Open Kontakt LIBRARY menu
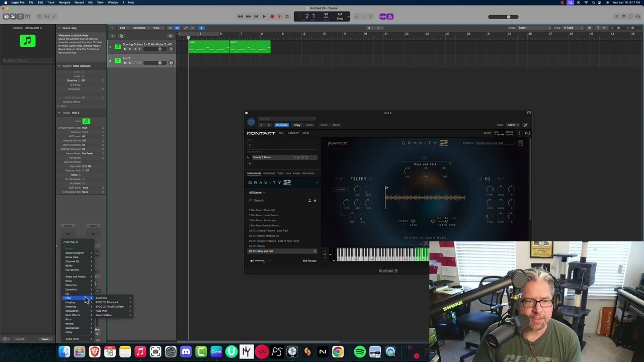The width and height of the screenshot is (644, 362). tap(293, 133)
